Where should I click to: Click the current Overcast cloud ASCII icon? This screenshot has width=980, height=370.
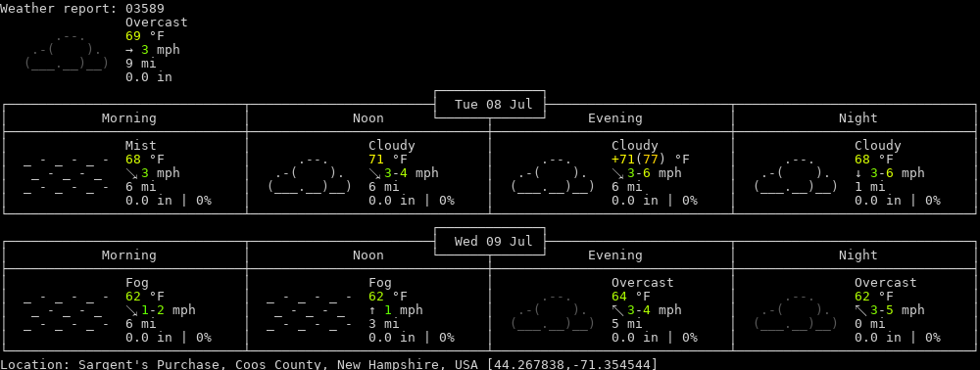pyautogui.click(x=67, y=50)
